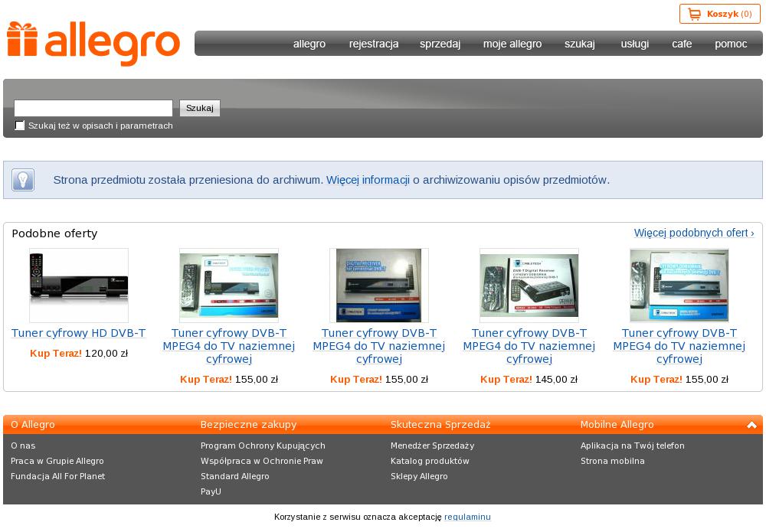Click the lightbulb info icon
The image size is (766, 532).
tap(23, 180)
